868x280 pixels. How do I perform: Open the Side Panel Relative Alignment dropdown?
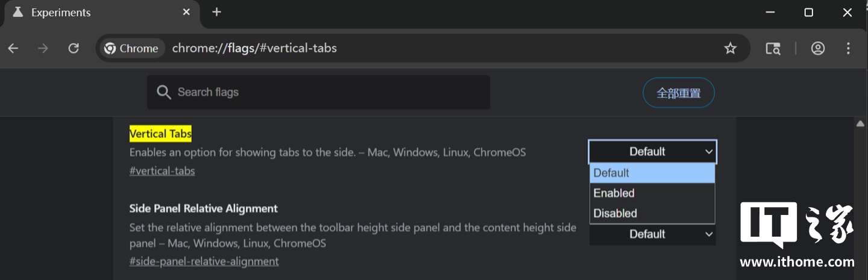(652, 234)
